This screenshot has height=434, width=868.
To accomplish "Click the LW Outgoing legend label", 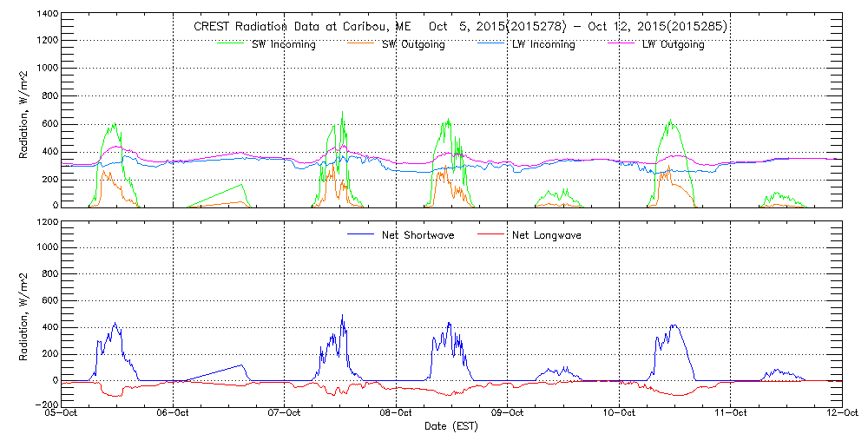I will 673,44.
